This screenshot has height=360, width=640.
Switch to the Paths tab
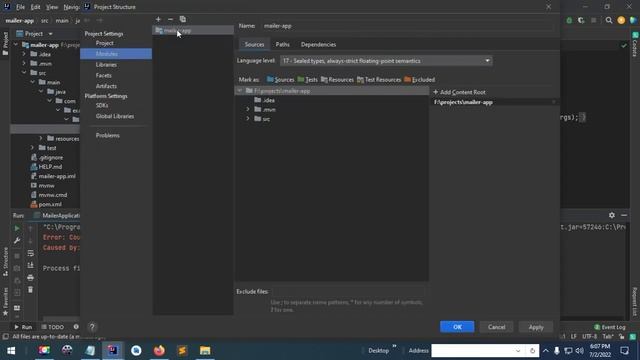pyautogui.click(x=282, y=44)
